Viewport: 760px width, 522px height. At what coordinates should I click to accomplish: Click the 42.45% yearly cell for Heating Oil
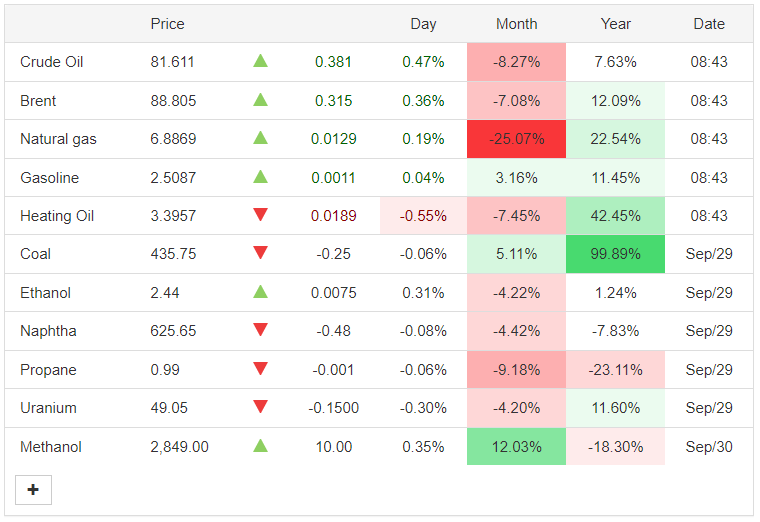(x=616, y=216)
